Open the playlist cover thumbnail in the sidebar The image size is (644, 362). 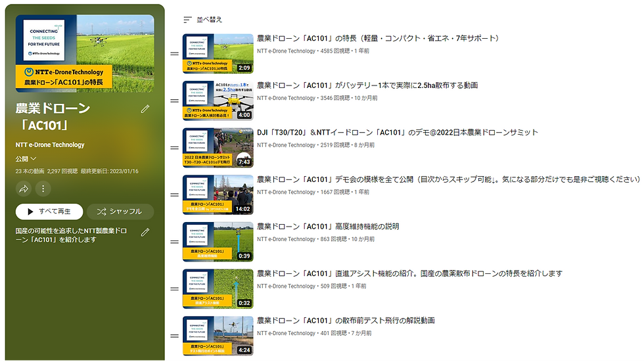[x=85, y=53]
